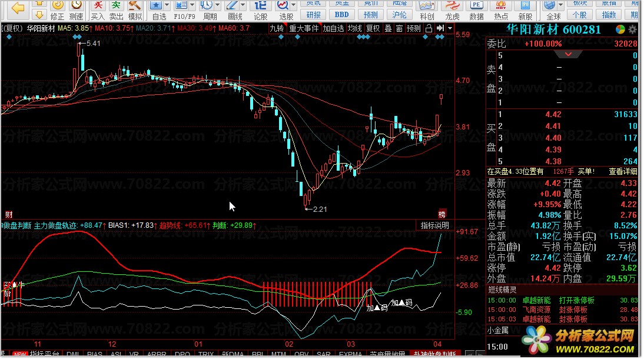Click the jump-to-latest arrow icon

(x=440, y=28)
